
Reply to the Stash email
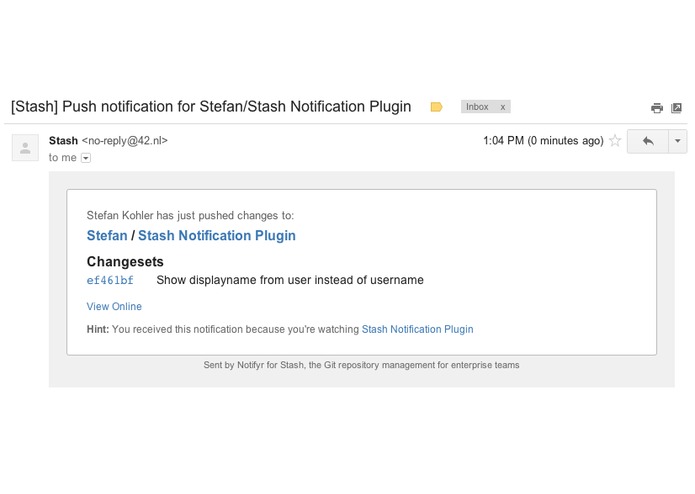(648, 141)
